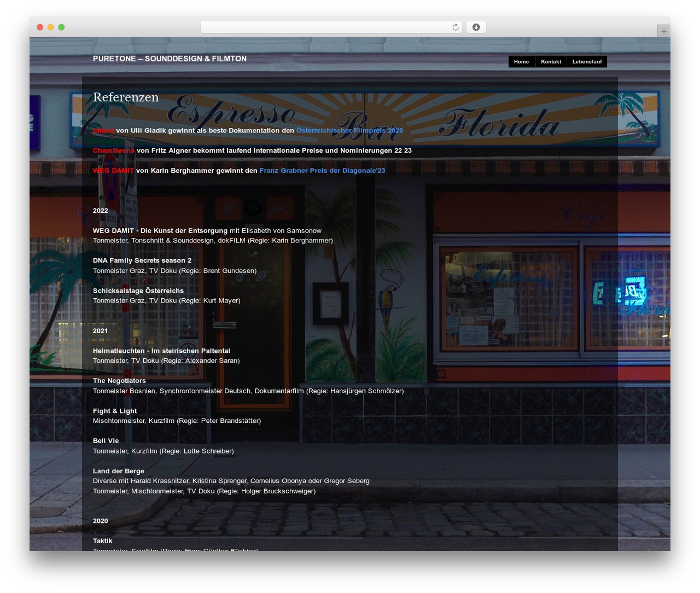This screenshot has height=593, width=700.
Task: Focus the browser address bar
Action: [x=331, y=27]
